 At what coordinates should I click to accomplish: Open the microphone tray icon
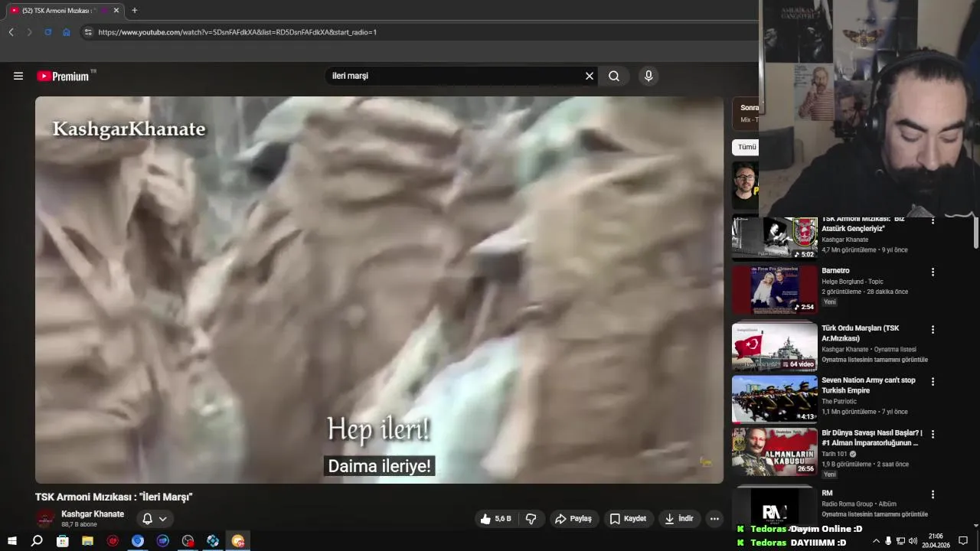888,541
